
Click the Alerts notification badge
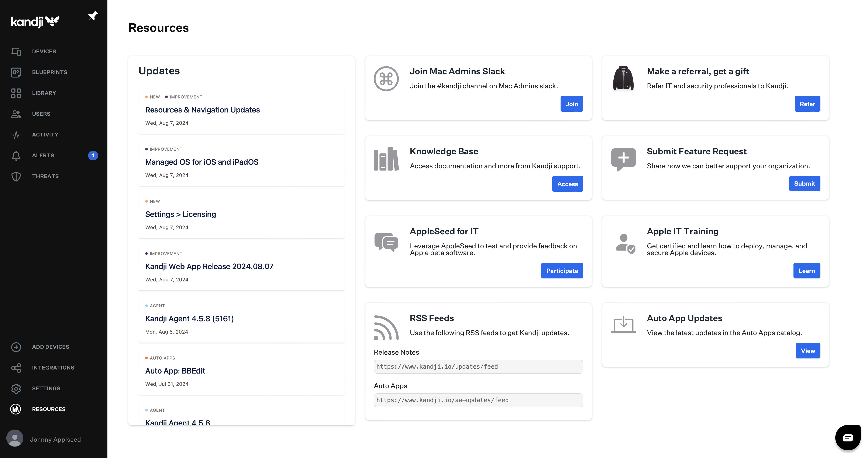93,156
